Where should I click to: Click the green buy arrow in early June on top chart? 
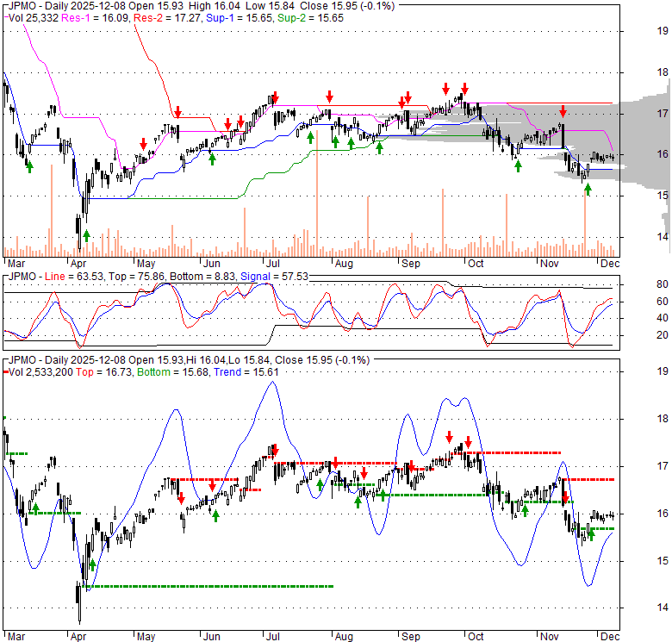[x=212, y=159]
